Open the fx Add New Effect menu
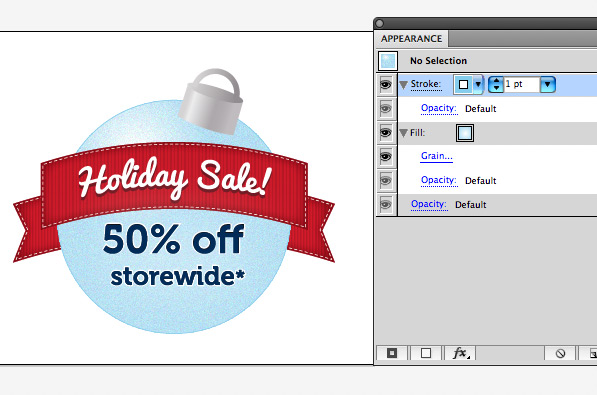The width and height of the screenshot is (597, 395). click(461, 353)
